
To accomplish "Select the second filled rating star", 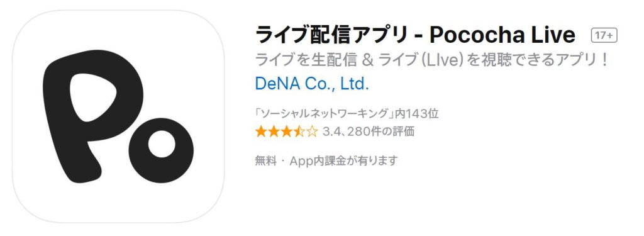I will click(274, 132).
